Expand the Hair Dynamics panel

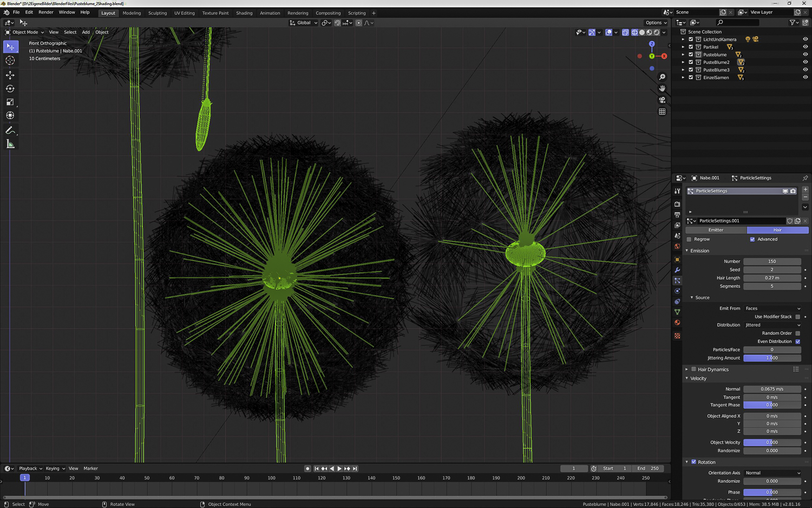687,369
